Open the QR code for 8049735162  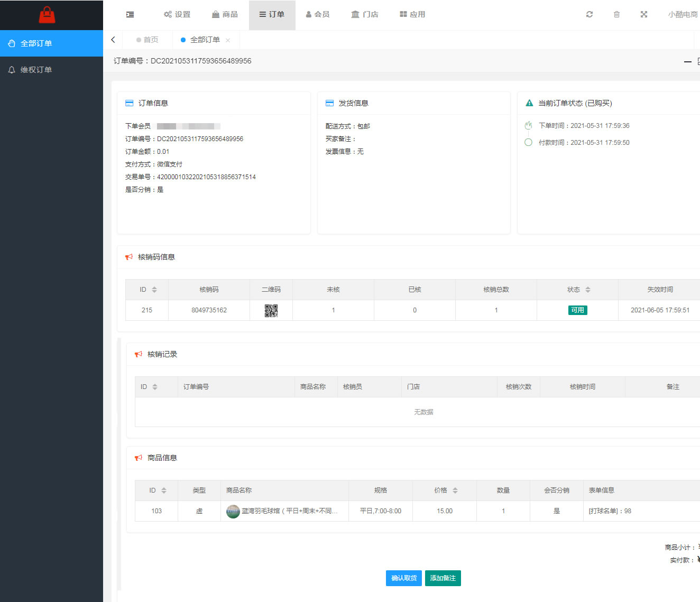pyautogui.click(x=271, y=310)
